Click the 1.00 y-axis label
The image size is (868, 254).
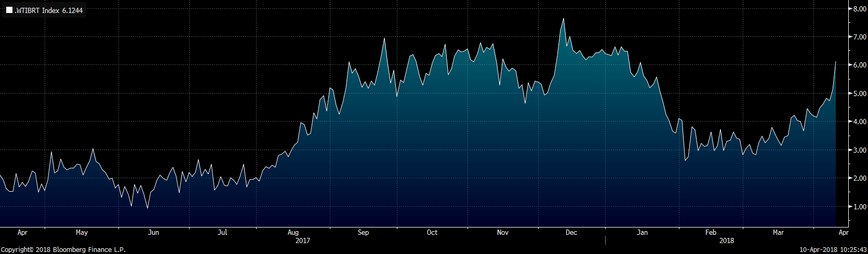click(859, 207)
